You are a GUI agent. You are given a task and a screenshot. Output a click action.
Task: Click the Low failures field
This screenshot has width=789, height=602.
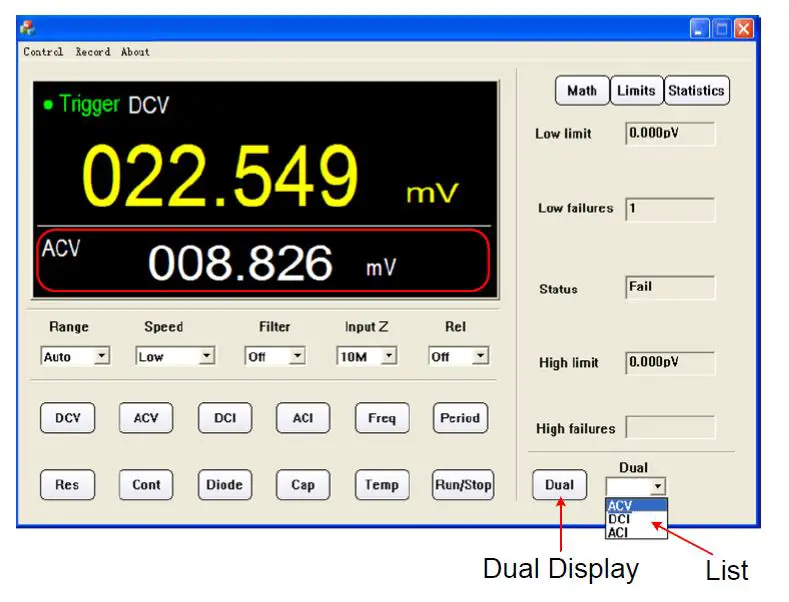coord(670,209)
